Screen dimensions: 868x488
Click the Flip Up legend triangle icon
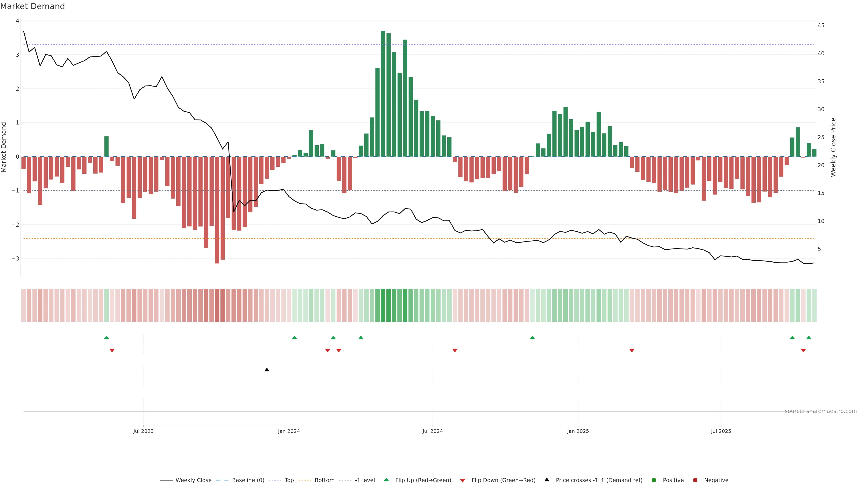(x=387, y=480)
